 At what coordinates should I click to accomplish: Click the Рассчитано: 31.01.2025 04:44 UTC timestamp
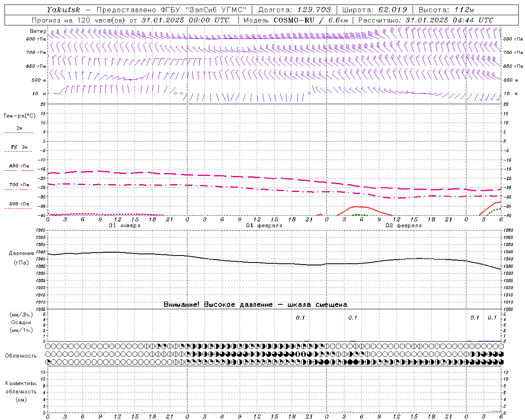point(426,20)
